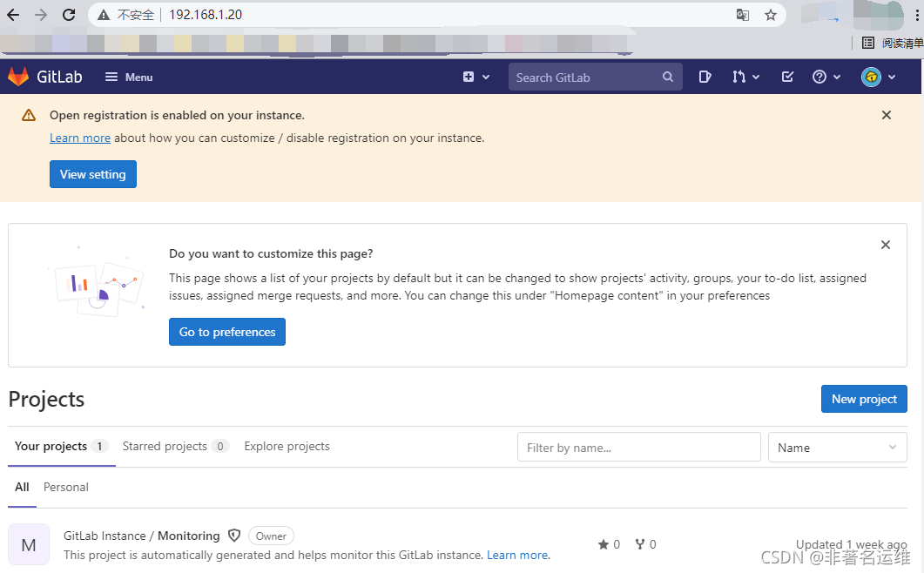Click the translate page icon

coord(743,15)
